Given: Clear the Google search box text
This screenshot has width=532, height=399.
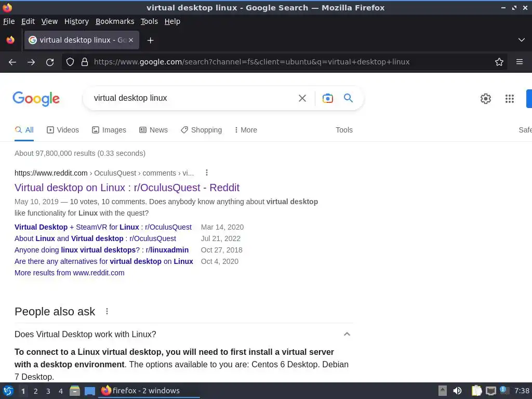Looking at the screenshot, I should (302, 98).
